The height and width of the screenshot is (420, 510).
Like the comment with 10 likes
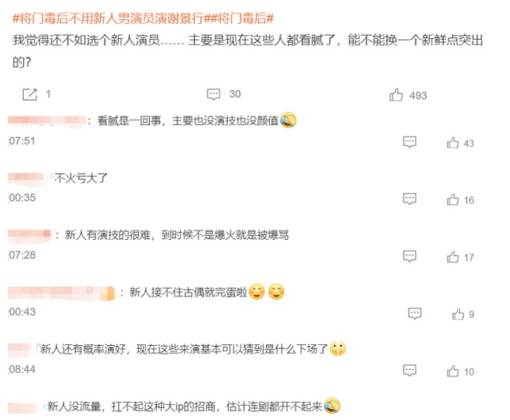pos(453,371)
